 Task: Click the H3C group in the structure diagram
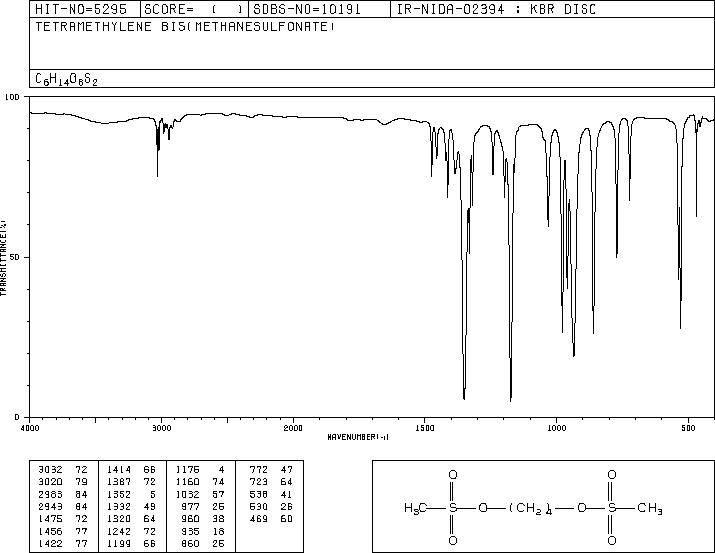click(415, 508)
